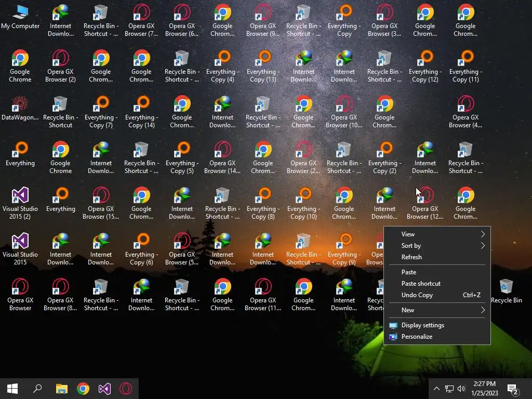532x399 pixels.
Task: Open the network status tray icon
Action: point(449,389)
